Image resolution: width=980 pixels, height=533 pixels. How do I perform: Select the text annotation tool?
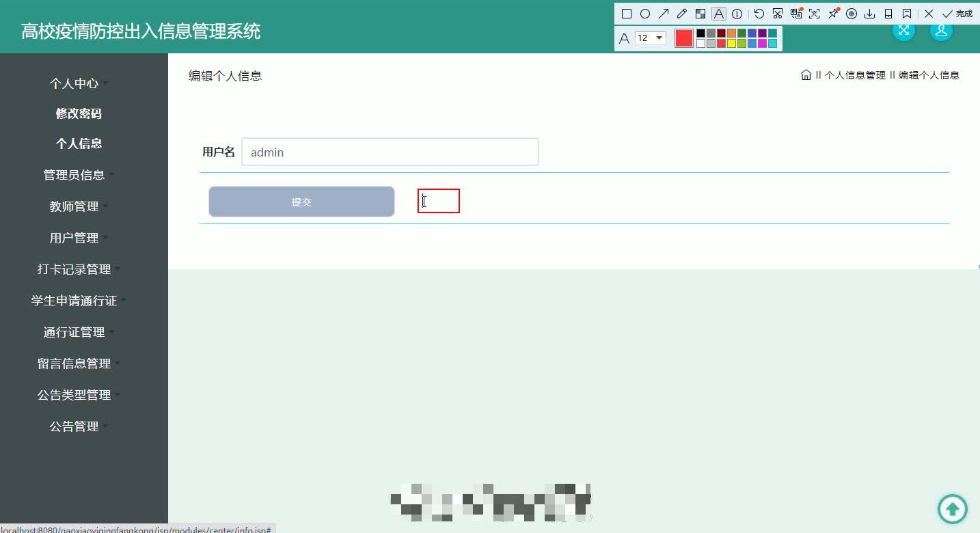pyautogui.click(x=719, y=14)
